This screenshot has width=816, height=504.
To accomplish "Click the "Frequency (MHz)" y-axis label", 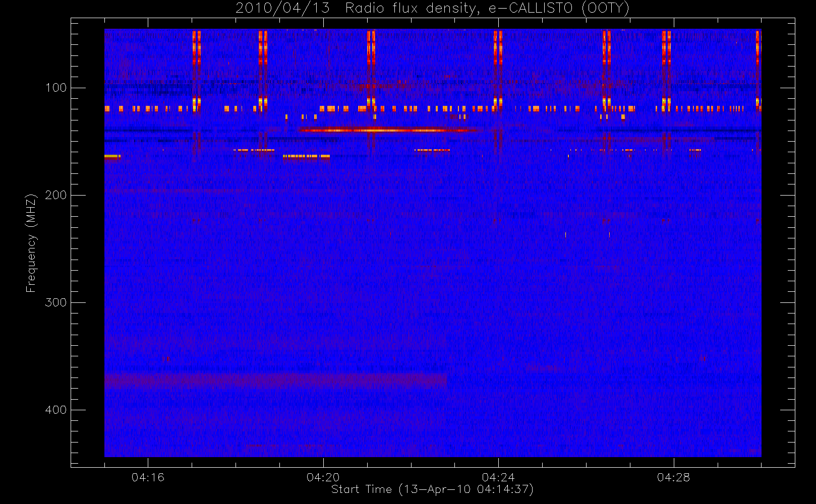I will 31,243.
